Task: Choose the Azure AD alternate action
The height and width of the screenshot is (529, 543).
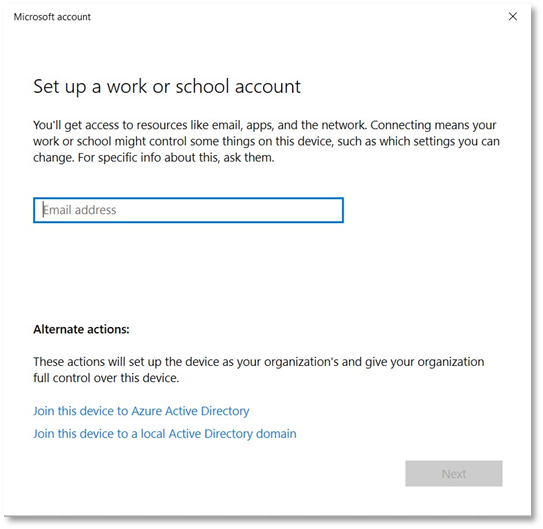Action: point(141,411)
